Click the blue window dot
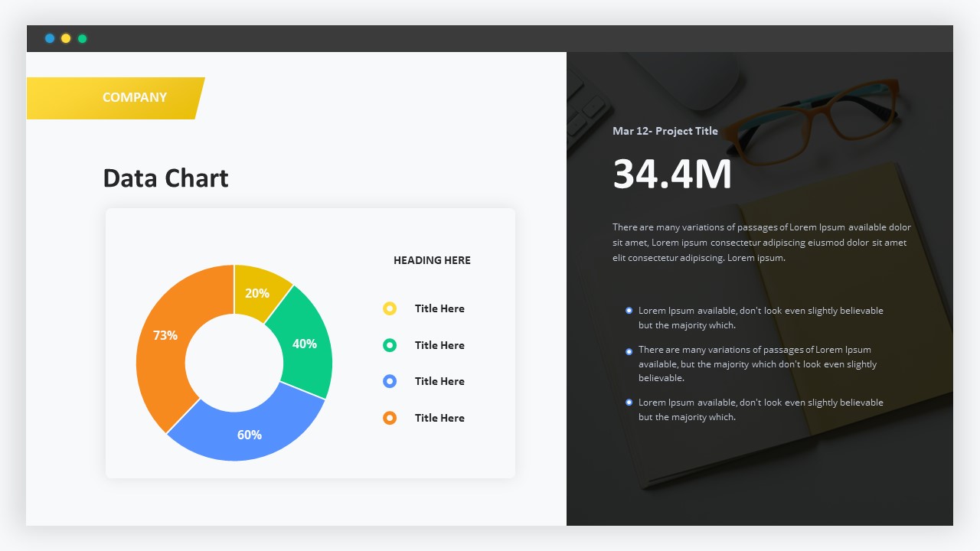 point(50,38)
